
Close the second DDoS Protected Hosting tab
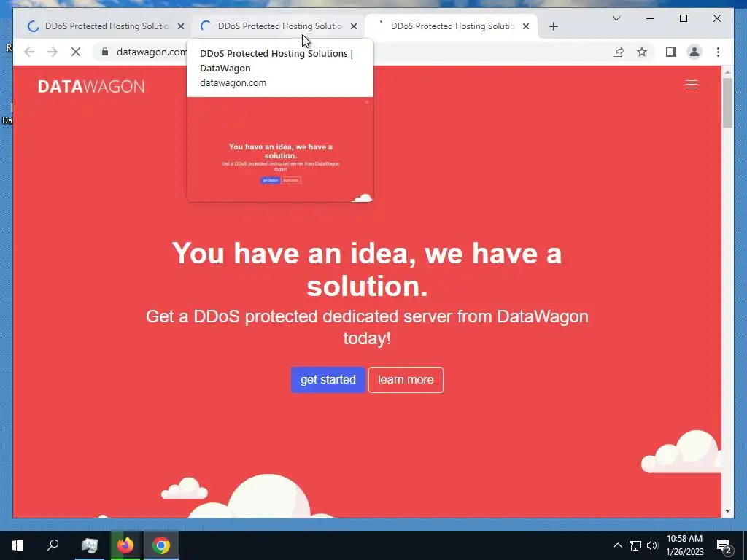pyautogui.click(x=354, y=27)
